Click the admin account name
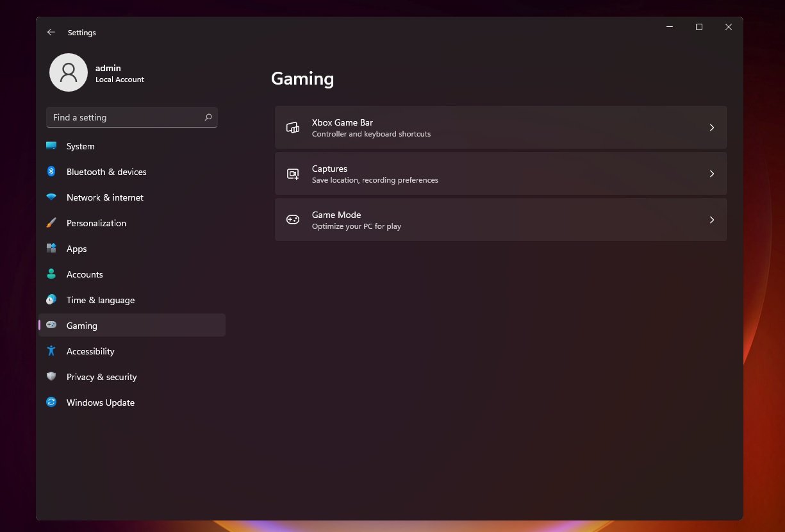This screenshot has width=785, height=532. [x=108, y=68]
